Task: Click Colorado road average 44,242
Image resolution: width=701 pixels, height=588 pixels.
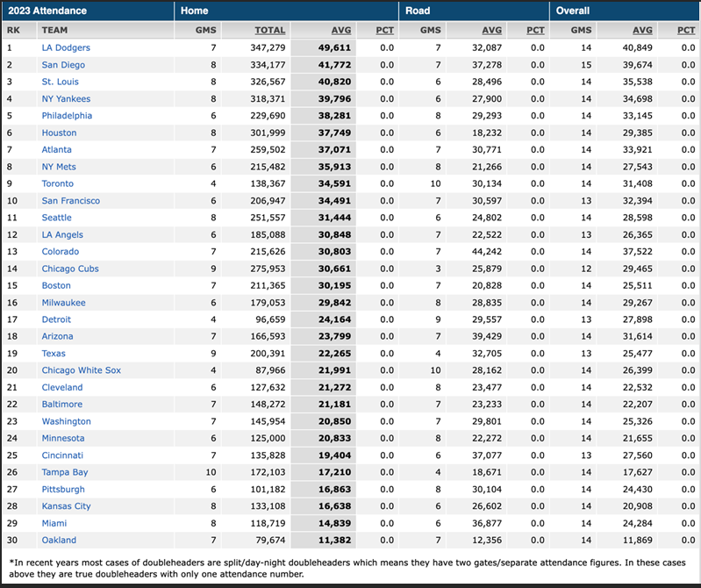Action: 487,252
